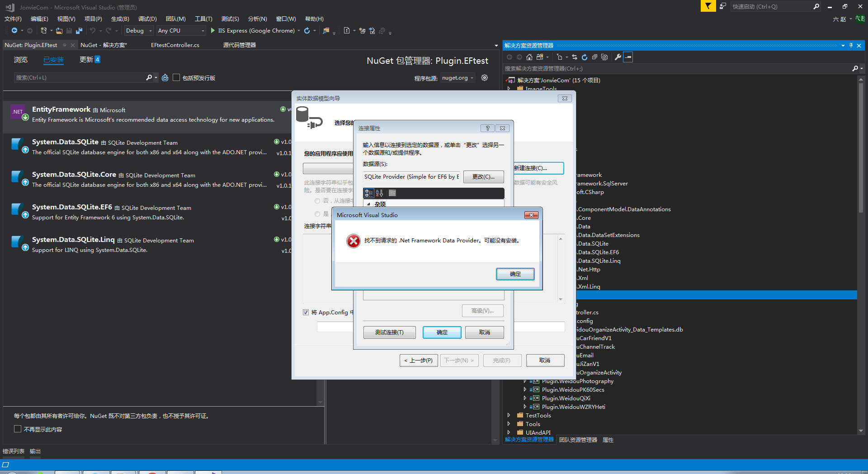Viewport: 868px width, 474px height.
Task: Refresh the Solution Explorer tree
Action: click(585, 57)
